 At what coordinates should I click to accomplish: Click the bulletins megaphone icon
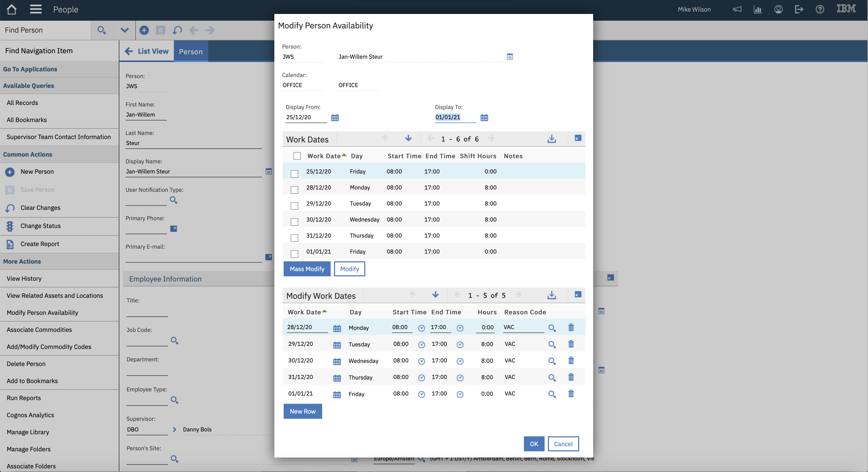737,10
